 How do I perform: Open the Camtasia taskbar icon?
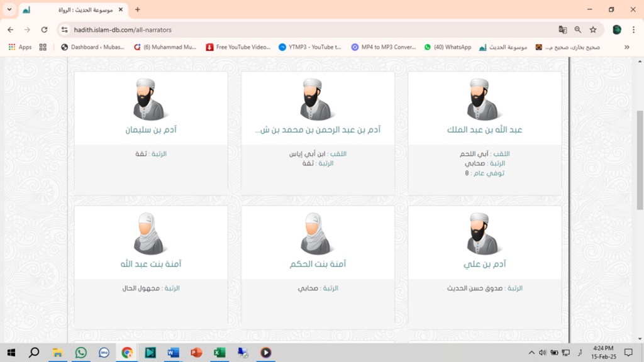point(150,353)
